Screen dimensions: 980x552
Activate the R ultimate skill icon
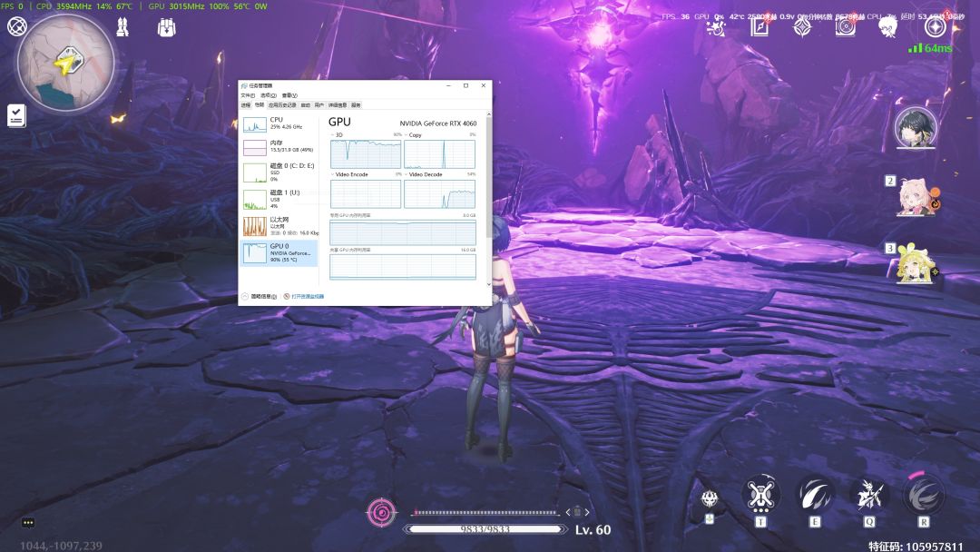pos(924,495)
